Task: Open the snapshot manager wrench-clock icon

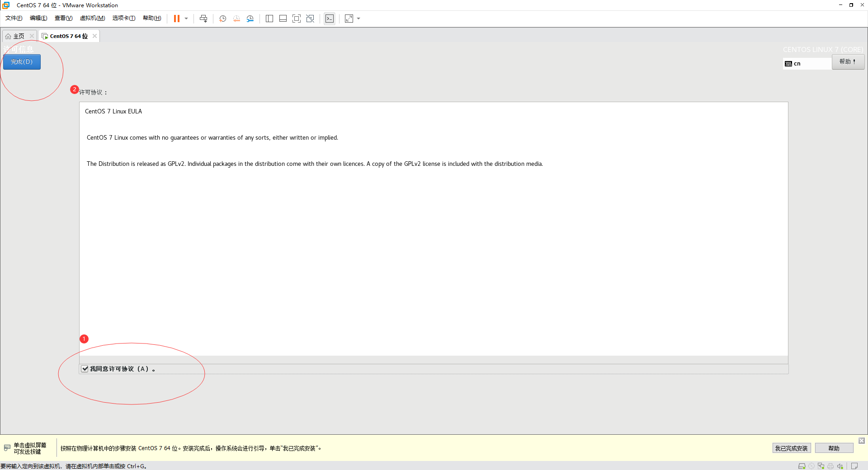Action: [x=250, y=19]
